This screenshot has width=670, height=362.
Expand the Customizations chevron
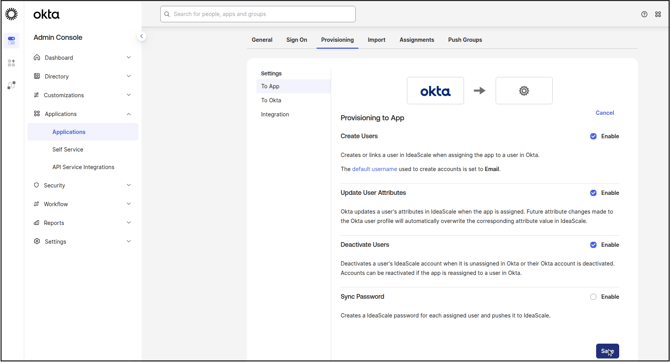129,95
